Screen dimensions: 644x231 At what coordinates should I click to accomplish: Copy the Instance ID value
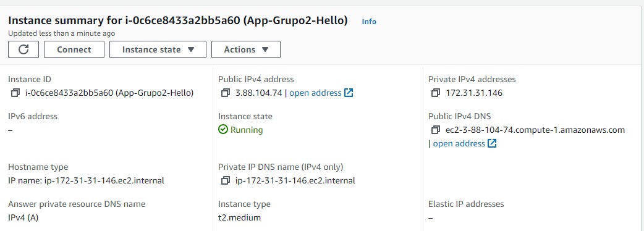click(15, 93)
